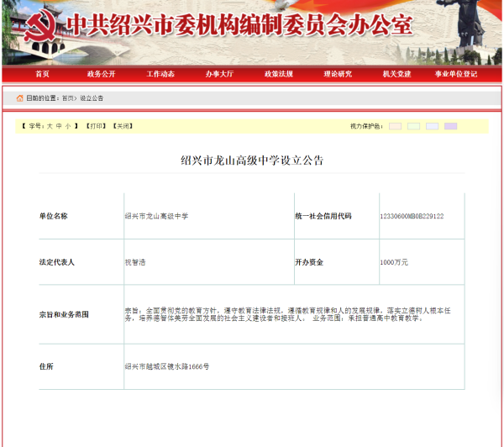Navigate to 政策法规 section
The height and width of the screenshot is (447, 504).
278,74
